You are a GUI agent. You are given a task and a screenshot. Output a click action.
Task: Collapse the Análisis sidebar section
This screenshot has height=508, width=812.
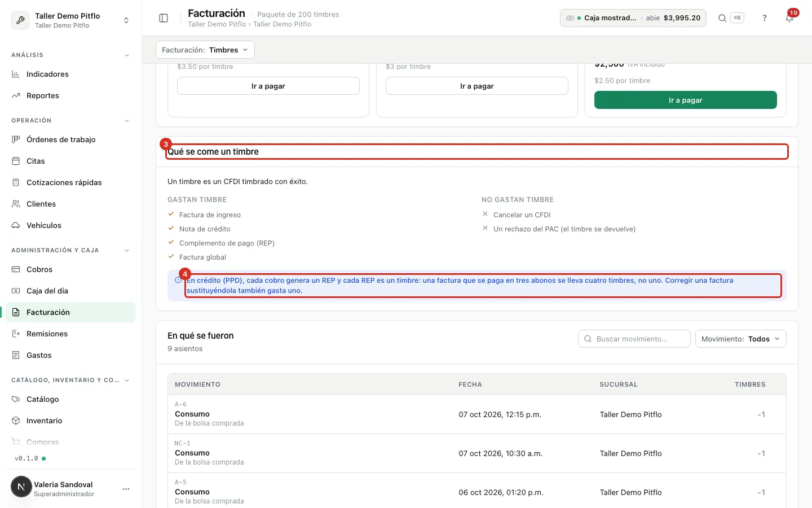coord(127,55)
